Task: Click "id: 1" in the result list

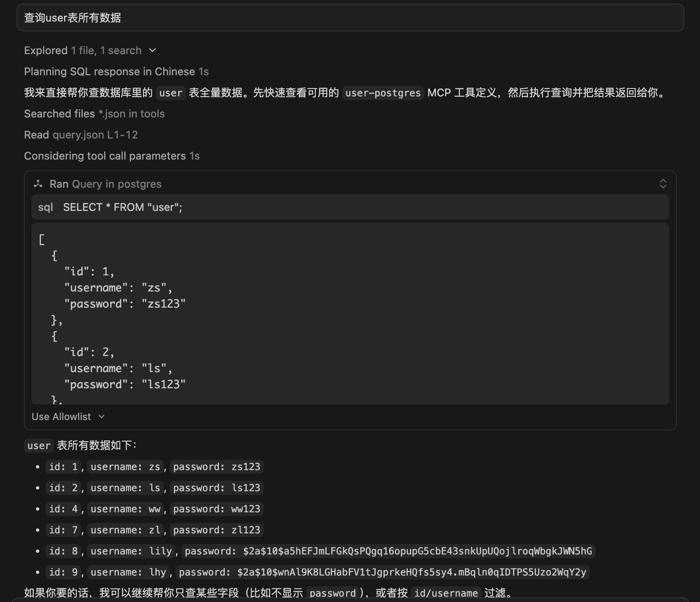Action: click(x=63, y=467)
